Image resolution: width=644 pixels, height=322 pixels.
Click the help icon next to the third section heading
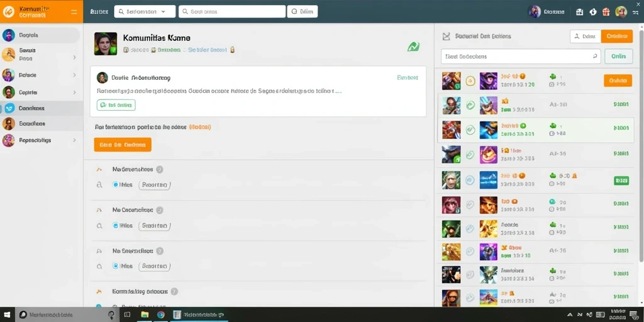coord(160,251)
